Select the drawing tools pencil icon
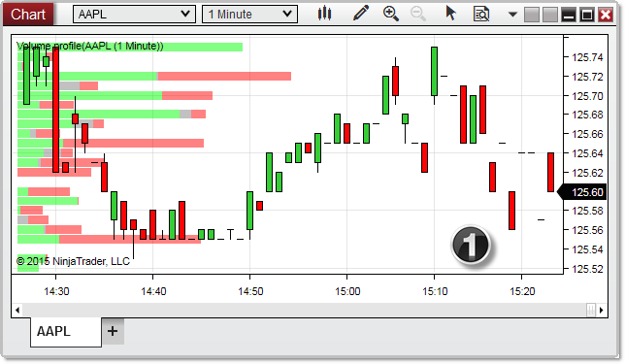 click(361, 14)
